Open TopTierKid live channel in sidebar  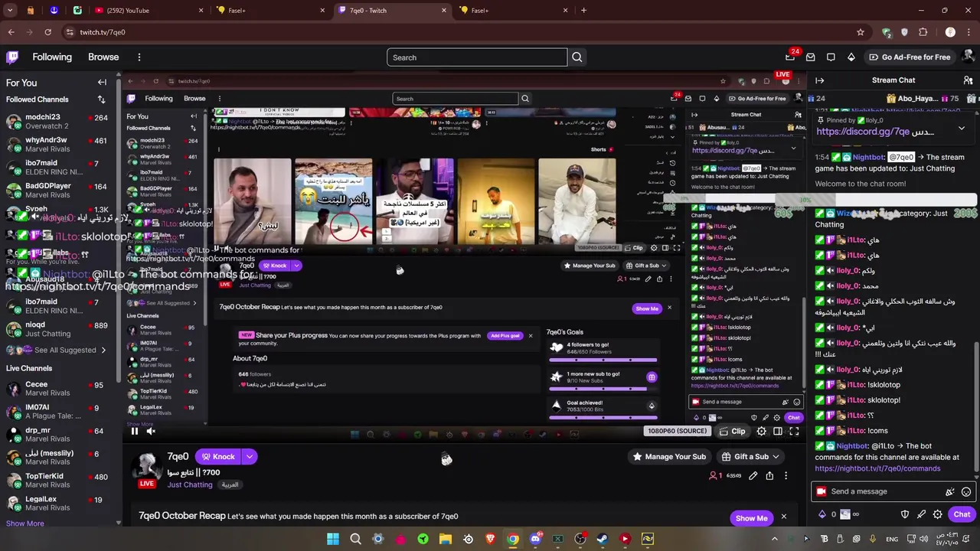click(x=57, y=481)
